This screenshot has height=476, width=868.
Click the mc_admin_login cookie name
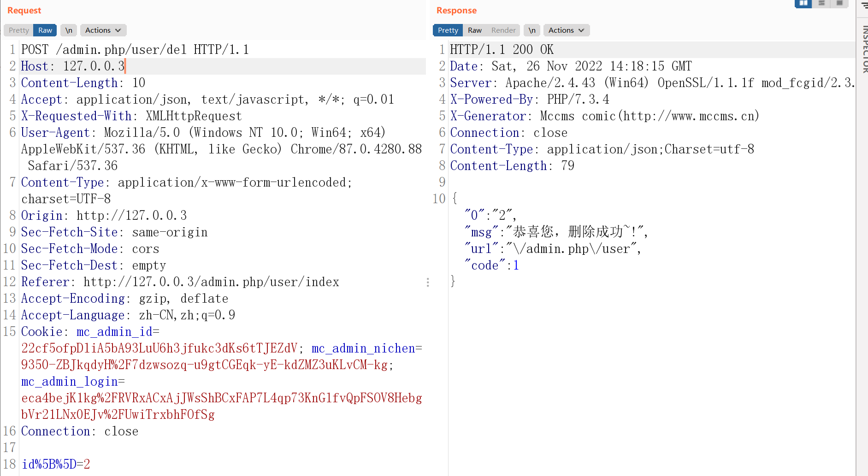point(70,382)
